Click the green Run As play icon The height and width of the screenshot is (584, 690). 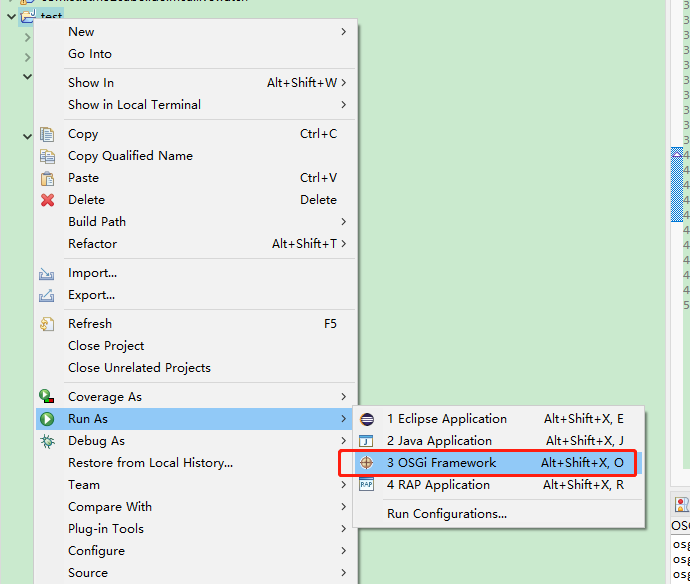coord(47,419)
